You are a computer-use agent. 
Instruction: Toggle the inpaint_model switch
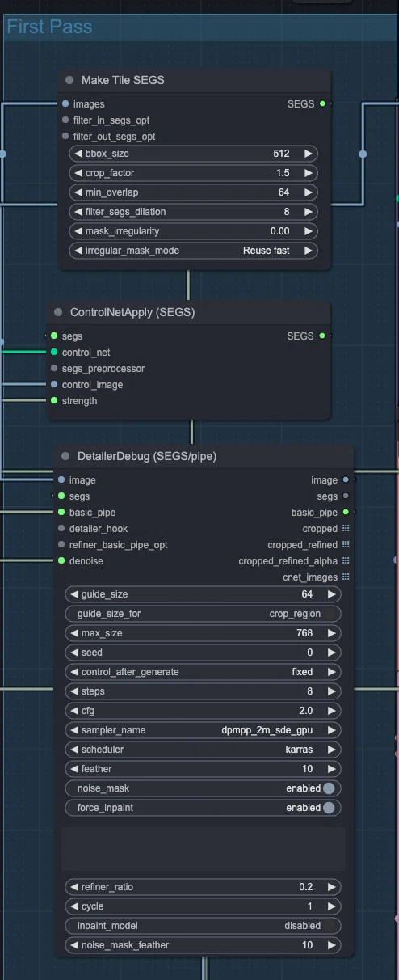[x=330, y=926]
